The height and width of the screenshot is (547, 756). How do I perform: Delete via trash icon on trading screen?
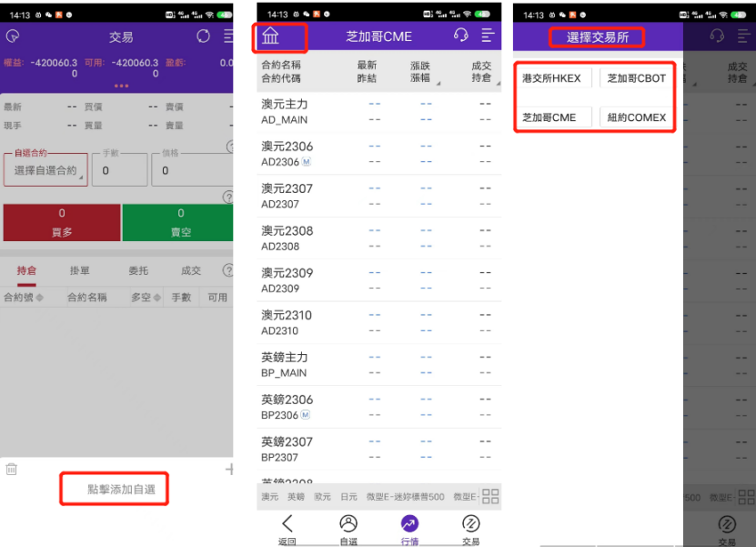(12, 469)
